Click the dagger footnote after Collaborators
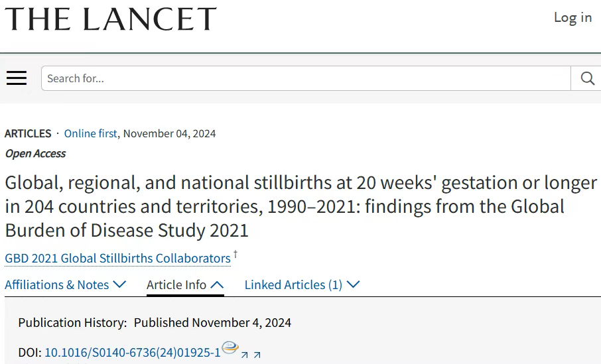This screenshot has width=601, height=364. pyautogui.click(x=235, y=254)
